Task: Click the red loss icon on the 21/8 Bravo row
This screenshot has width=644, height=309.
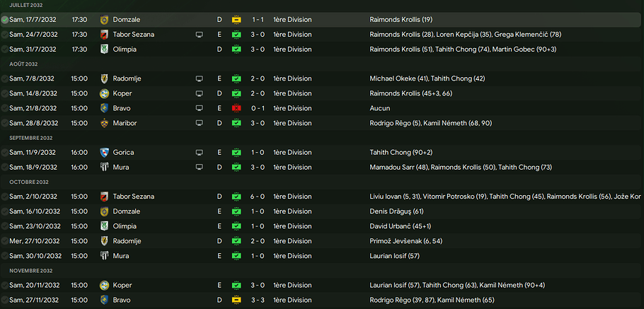Action: (x=236, y=108)
